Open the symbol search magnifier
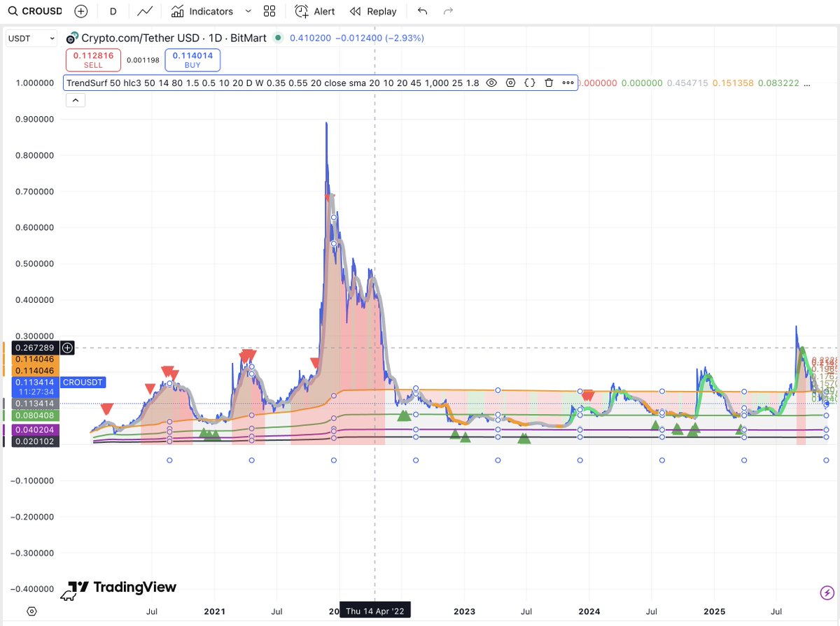The height and width of the screenshot is (626, 840). [x=13, y=11]
